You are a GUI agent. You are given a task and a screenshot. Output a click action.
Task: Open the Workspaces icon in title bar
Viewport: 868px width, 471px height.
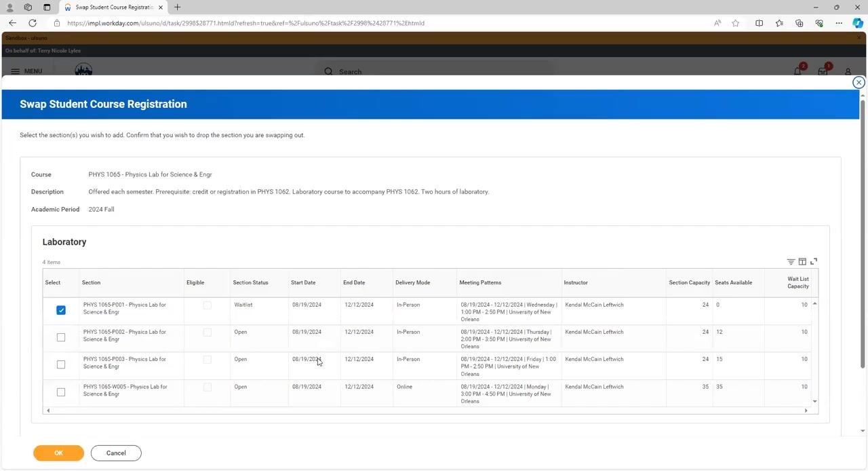(x=28, y=7)
